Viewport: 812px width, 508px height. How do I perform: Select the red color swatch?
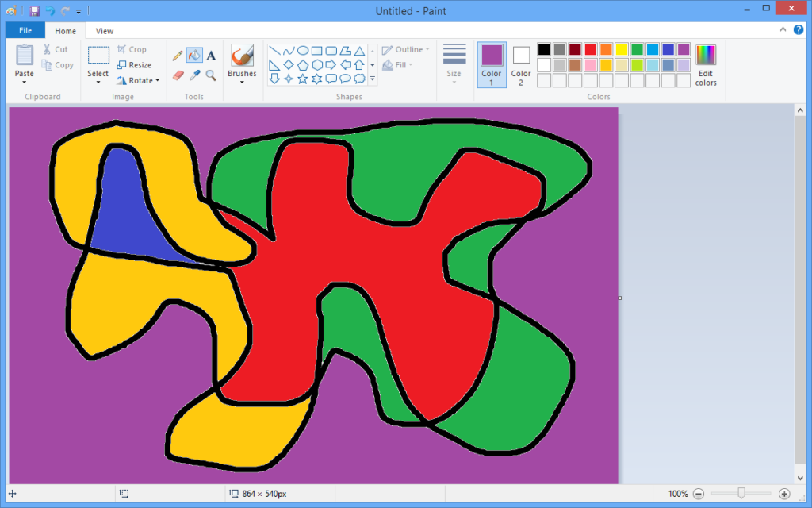[x=591, y=48]
